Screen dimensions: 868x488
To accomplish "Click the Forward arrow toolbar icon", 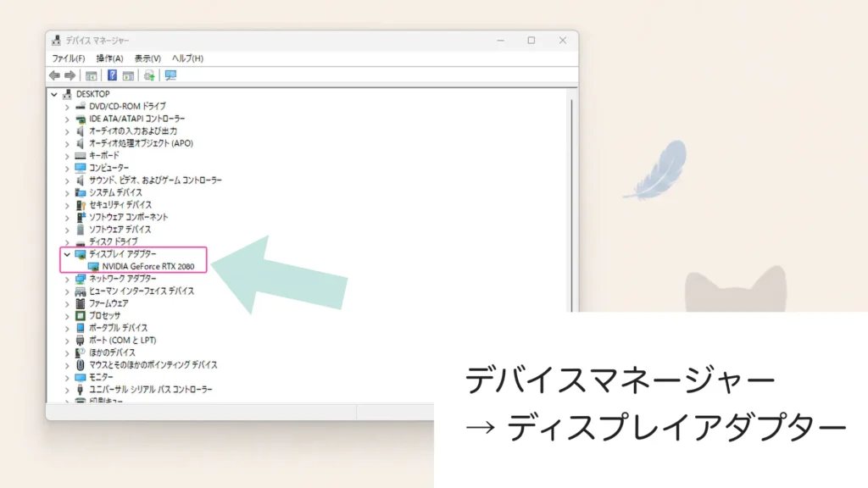I will click(70, 75).
